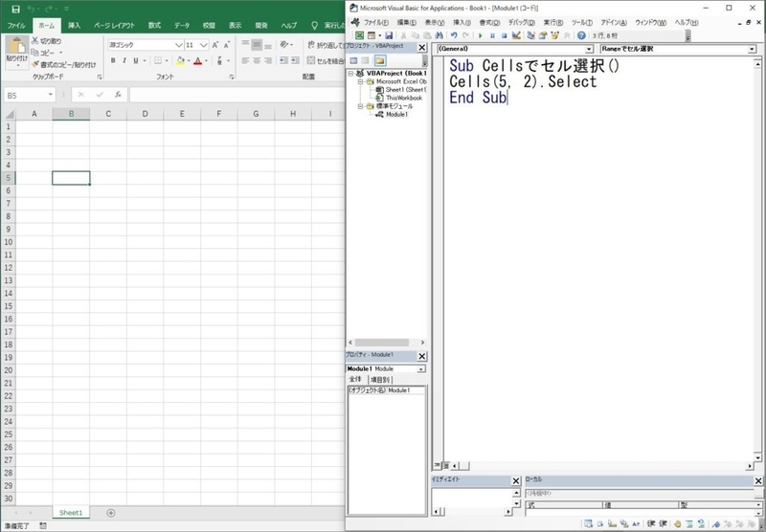Open the Excel 開発 ribbon tab
Viewport: 766px width, 532px height.
[x=261, y=26]
